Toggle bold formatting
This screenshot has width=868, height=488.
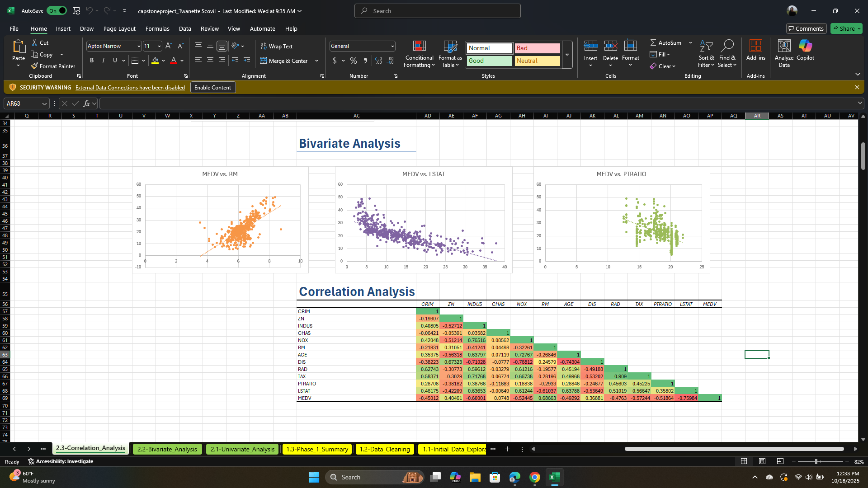(x=92, y=60)
